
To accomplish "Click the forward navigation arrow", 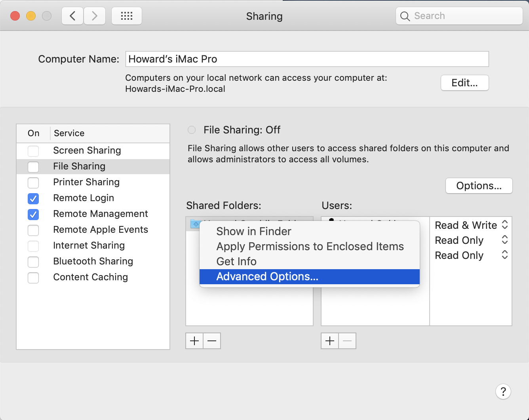I will coord(95,16).
